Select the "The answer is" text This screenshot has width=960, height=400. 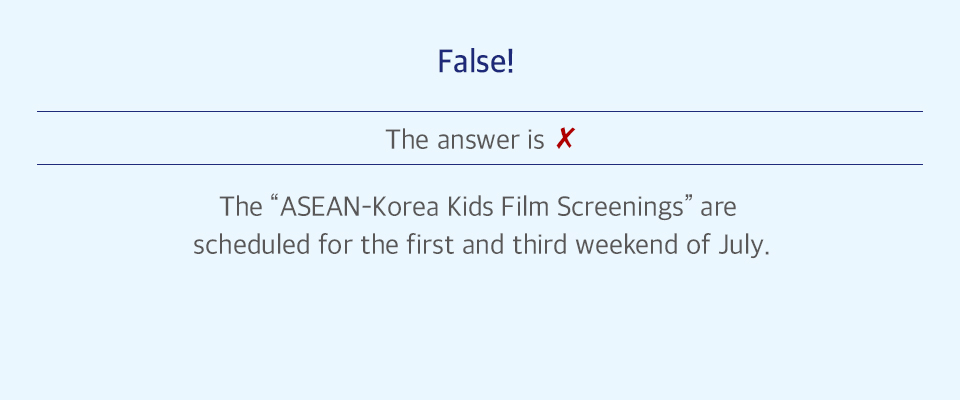(465, 140)
